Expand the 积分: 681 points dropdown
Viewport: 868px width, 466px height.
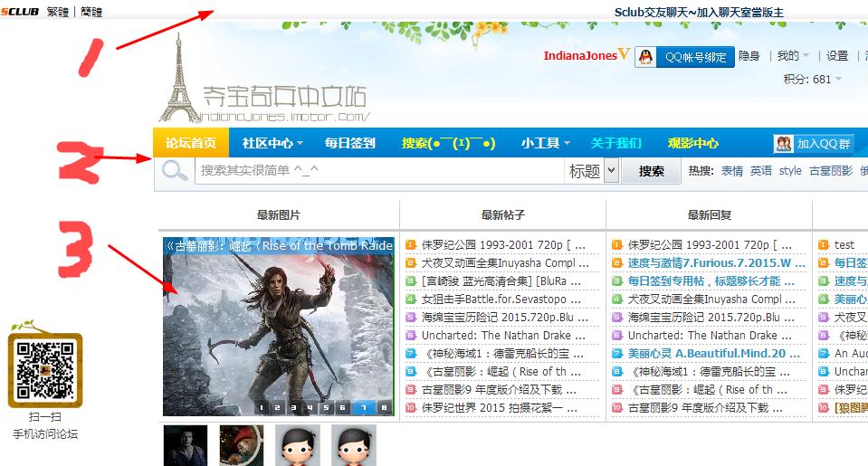(812, 79)
